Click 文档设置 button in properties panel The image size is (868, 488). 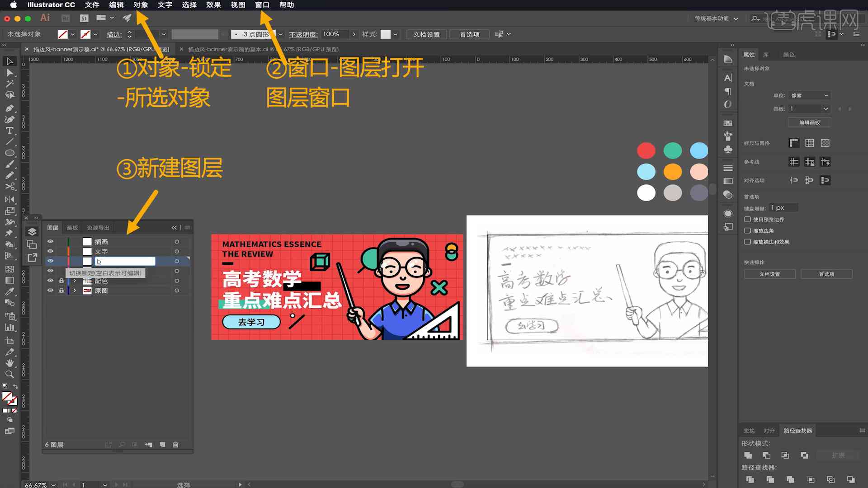coord(770,274)
